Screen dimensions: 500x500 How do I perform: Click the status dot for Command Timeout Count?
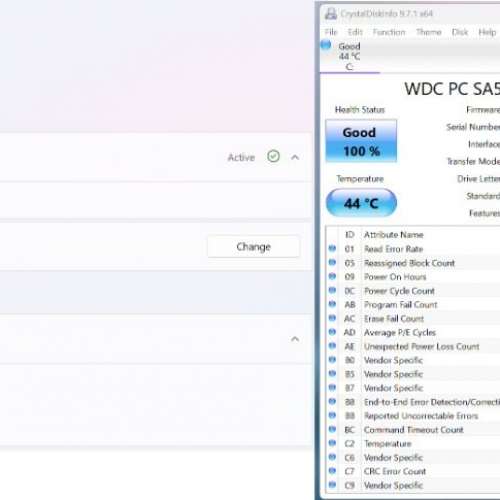(332, 429)
